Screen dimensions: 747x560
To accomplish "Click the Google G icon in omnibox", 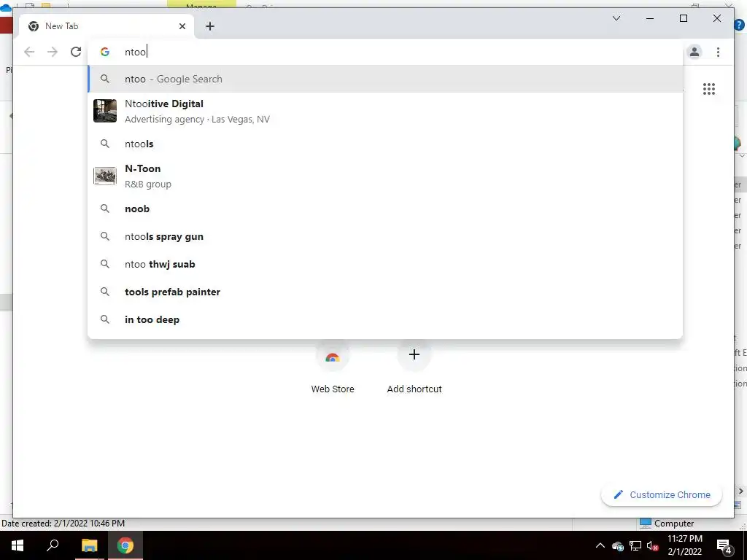I will 105,52.
